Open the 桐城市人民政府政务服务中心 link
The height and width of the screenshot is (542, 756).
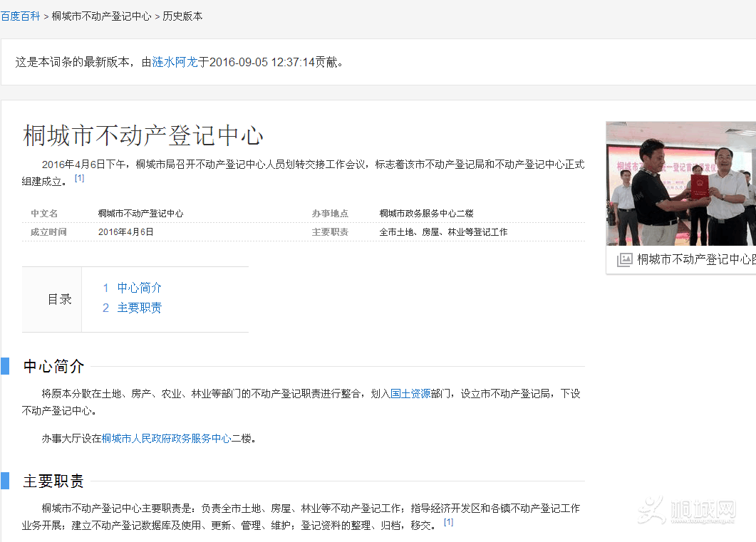tap(166, 439)
